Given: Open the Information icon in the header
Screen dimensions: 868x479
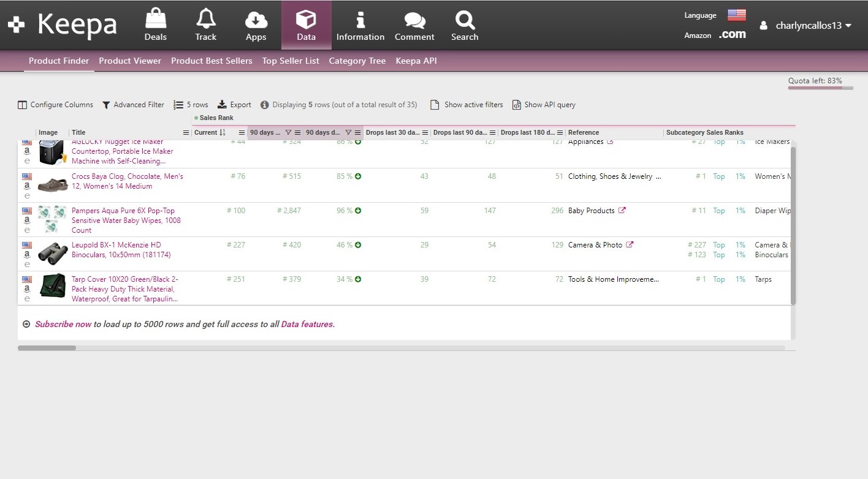Looking at the screenshot, I should [x=360, y=20].
